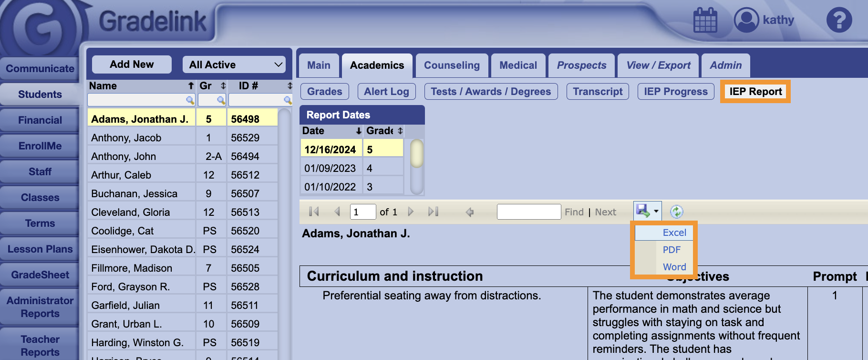Go to next report page
This screenshot has width=868, height=360.
coord(411,212)
